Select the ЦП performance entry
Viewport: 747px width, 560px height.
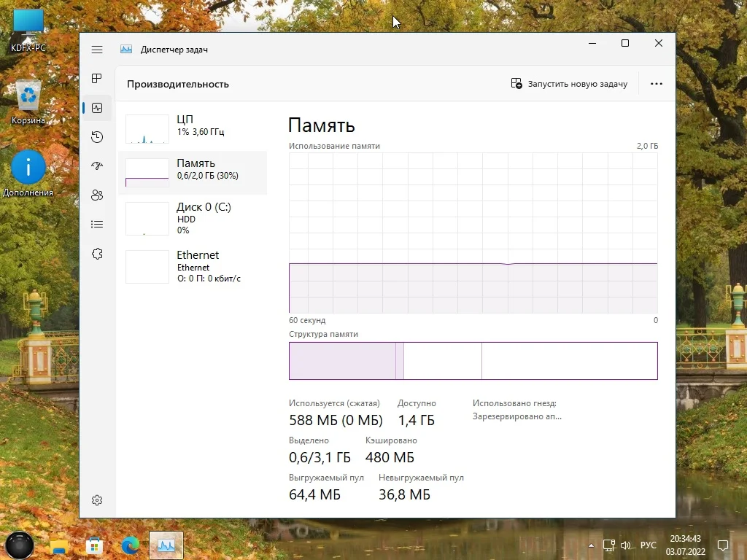193,128
